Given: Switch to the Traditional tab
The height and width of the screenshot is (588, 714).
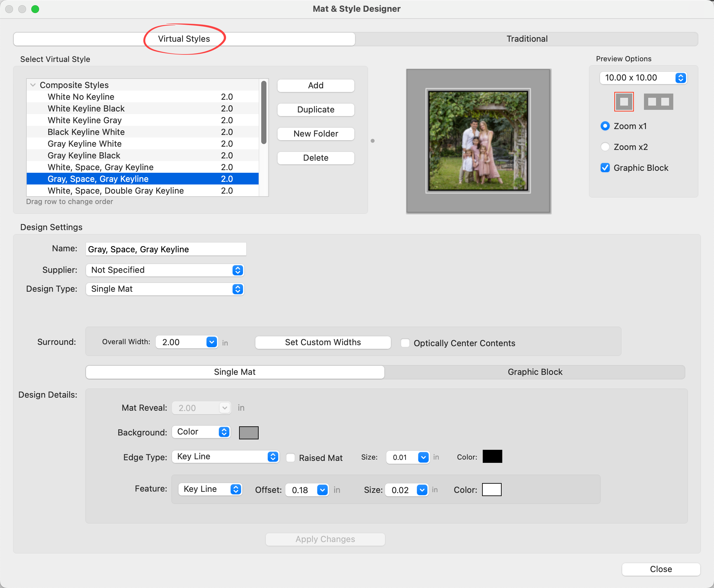Looking at the screenshot, I should [x=526, y=39].
